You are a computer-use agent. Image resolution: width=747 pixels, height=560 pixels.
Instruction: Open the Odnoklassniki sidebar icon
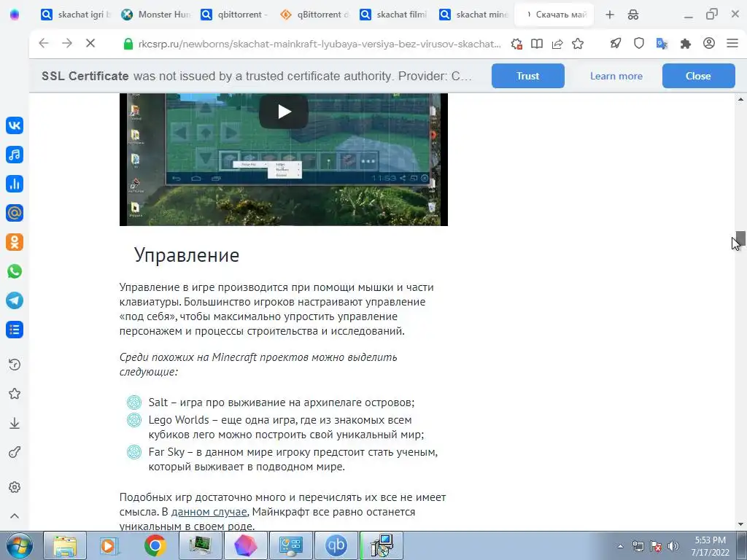[15, 242]
